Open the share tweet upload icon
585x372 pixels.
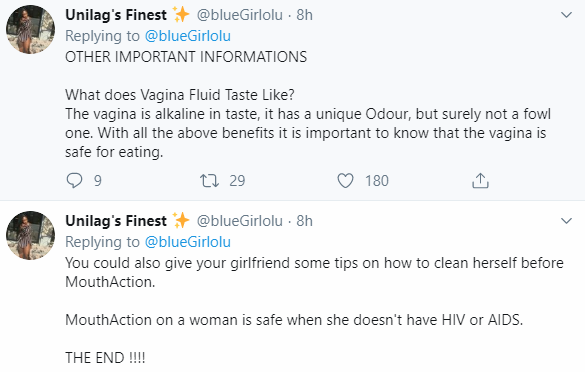(x=480, y=181)
